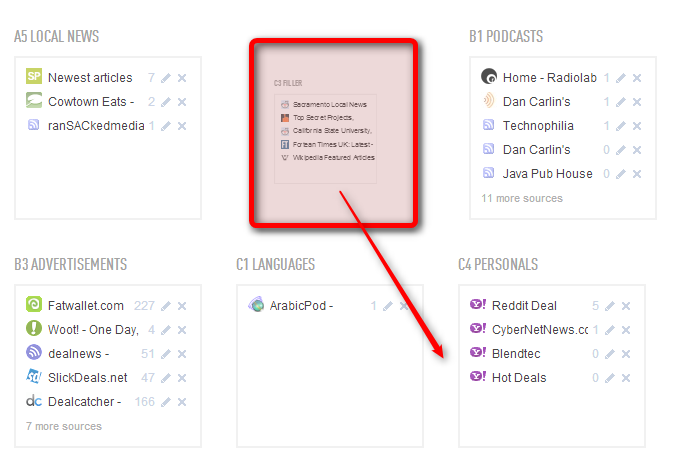
Task: Remove the Hot Deals feed
Action: tap(626, 378)
